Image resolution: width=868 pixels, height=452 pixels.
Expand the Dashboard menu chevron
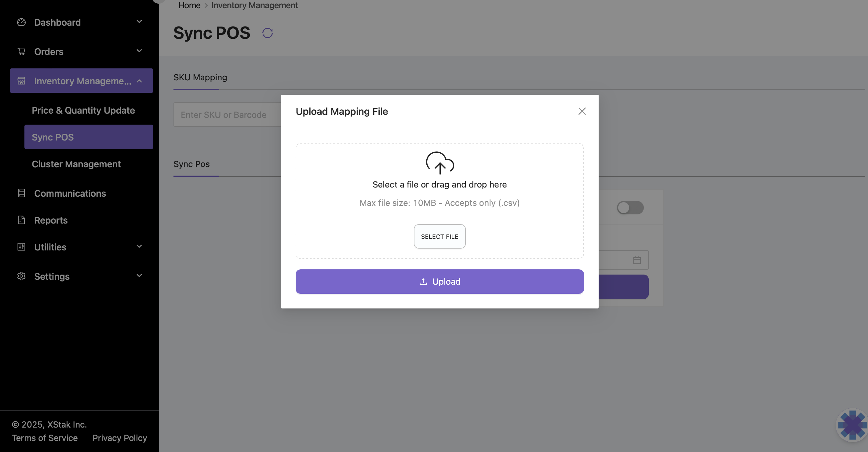139,22
